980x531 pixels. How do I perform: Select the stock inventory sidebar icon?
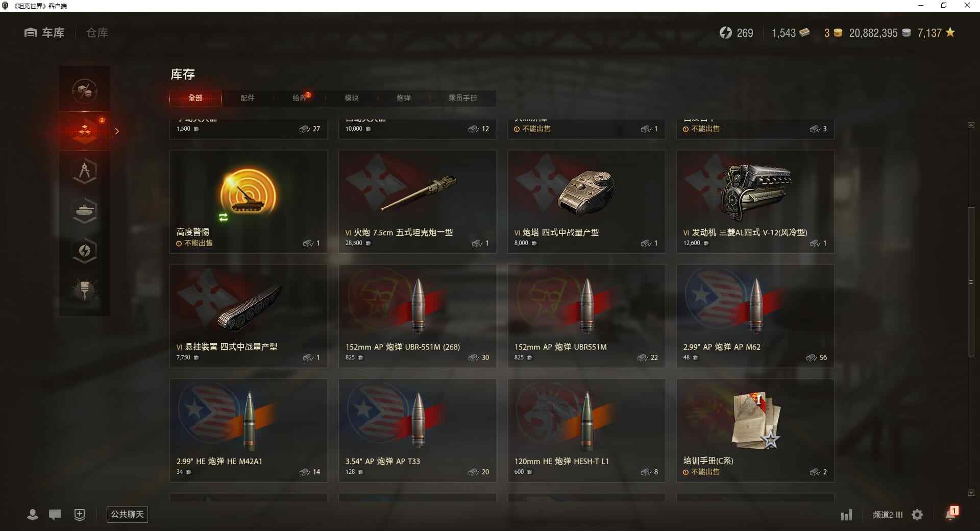pyautogui.click(x=85, y=131)
